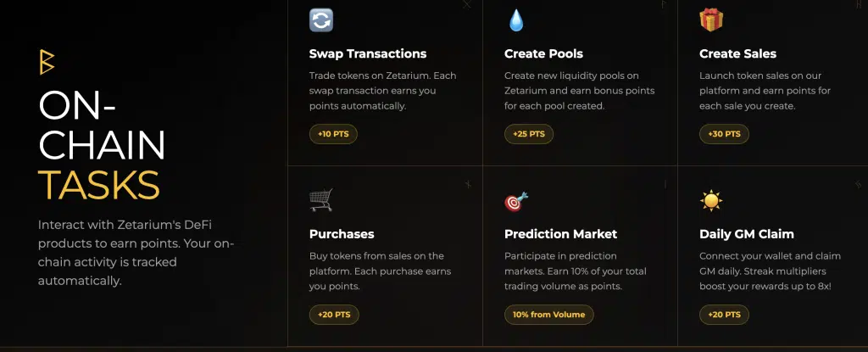
Task: Click the water droplet pool icon
Action: [516, 20]
